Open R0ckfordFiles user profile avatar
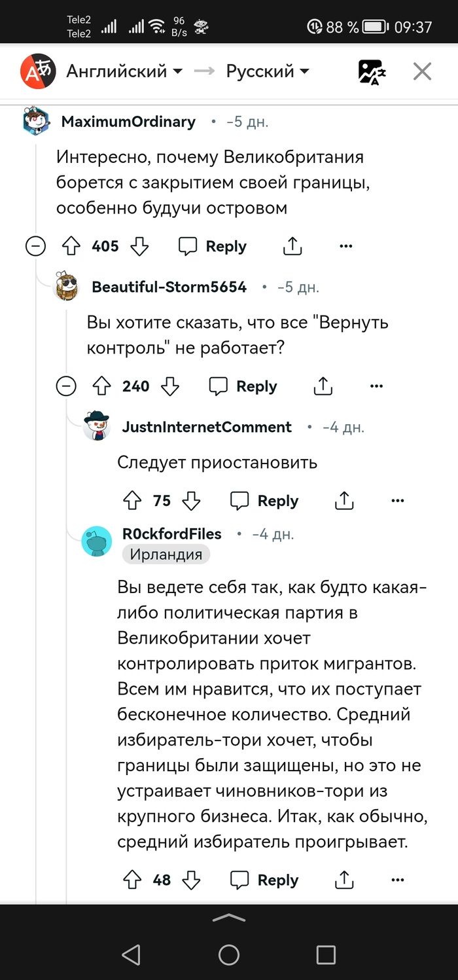Image resolution: width=458 pixels, height=980 pixels. [x=97, y=541]
